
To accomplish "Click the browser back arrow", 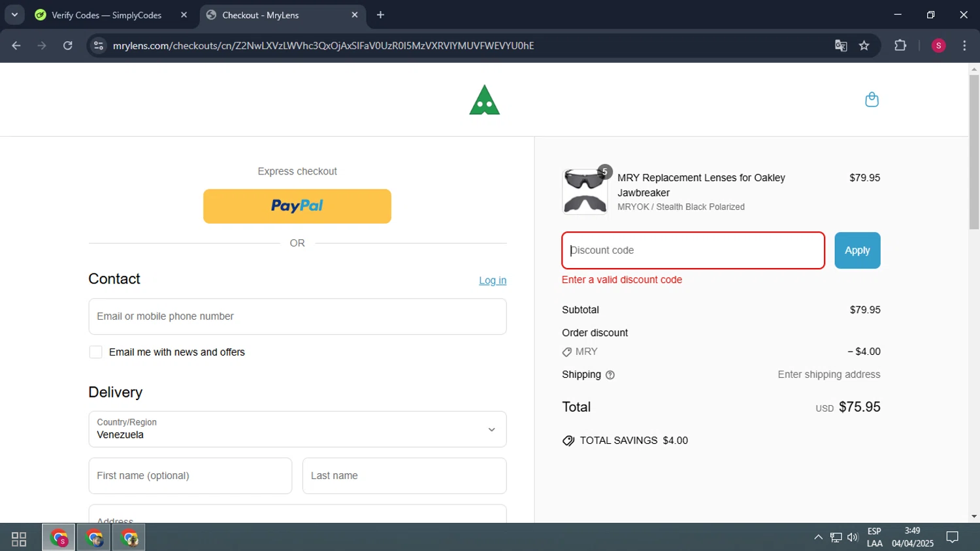I will pyautogui.click(x=16, y=46).
